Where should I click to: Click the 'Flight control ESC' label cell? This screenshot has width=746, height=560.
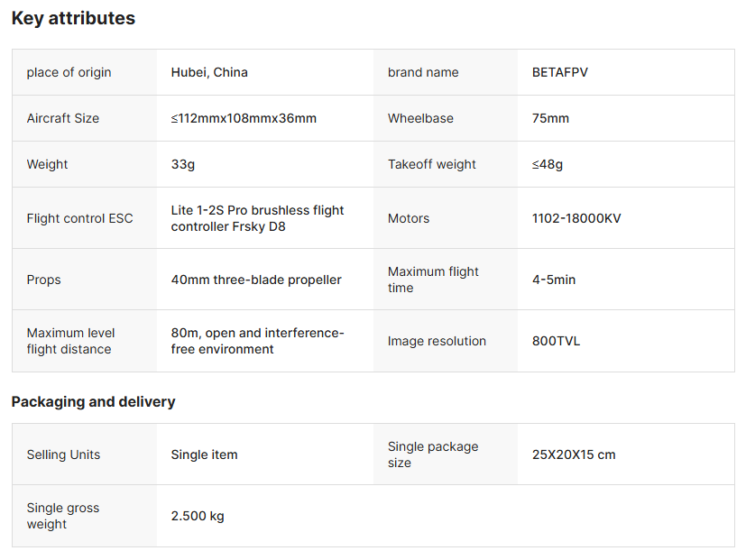79,218
